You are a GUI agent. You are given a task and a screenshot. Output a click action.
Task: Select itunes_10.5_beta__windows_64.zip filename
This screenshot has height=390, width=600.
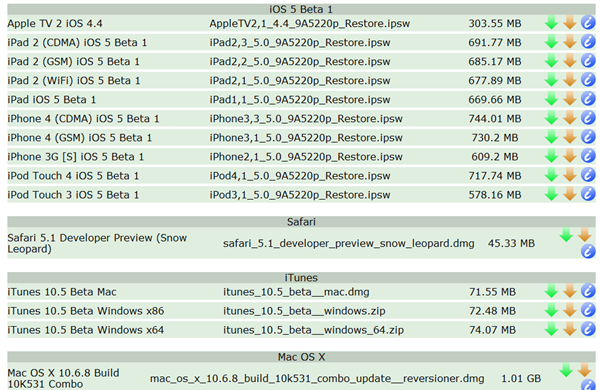pyautogui.click(x=313, y=330)
